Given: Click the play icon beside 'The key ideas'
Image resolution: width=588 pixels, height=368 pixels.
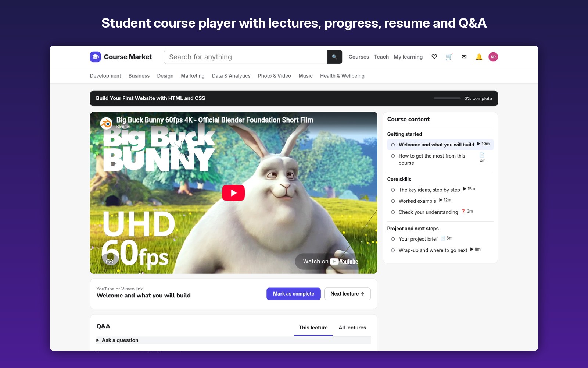Looking at the screenshot, I should pos(465,189).
